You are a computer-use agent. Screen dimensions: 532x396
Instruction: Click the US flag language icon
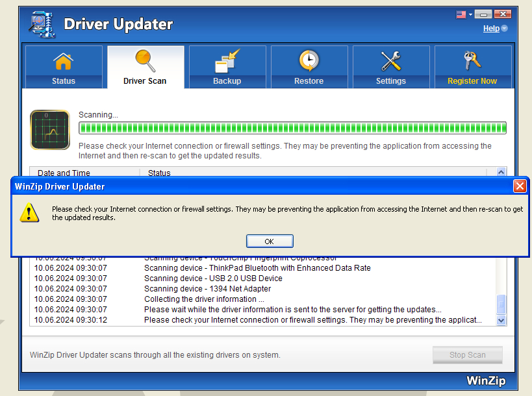[461, 14]
